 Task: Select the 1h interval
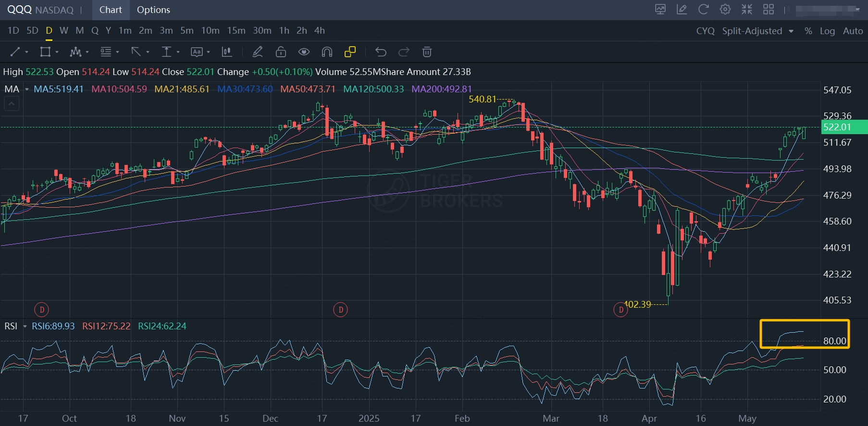pyautogui.click(x=284, y=30)
